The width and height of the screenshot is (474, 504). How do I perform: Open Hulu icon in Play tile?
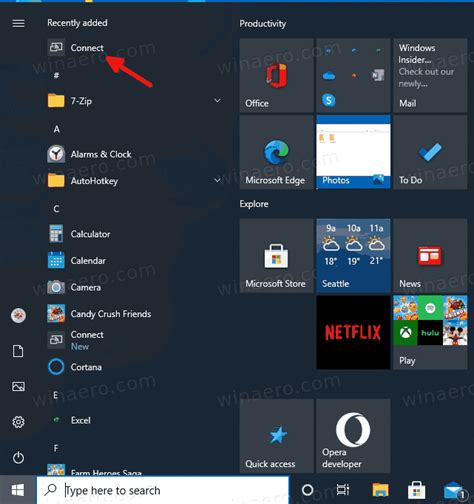tap(430, 333)
